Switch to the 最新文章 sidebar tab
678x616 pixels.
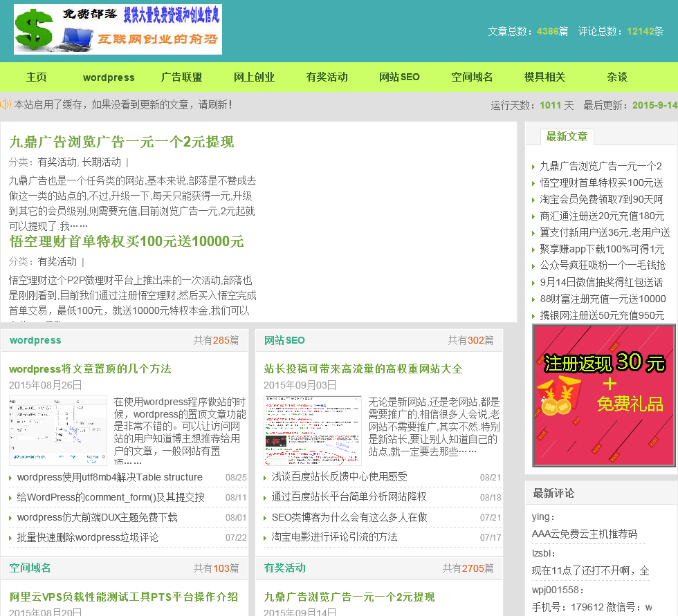(567, 136)
